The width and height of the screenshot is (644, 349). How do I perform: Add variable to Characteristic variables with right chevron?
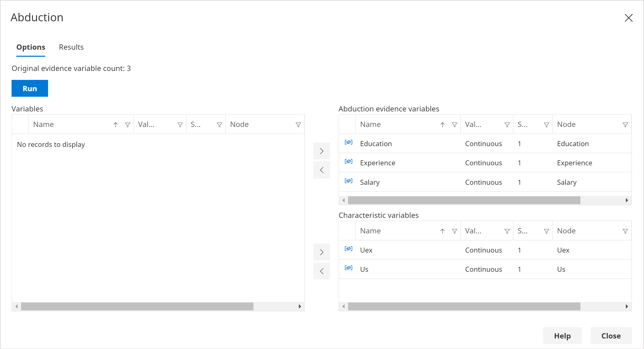click(x=321, y=252)
